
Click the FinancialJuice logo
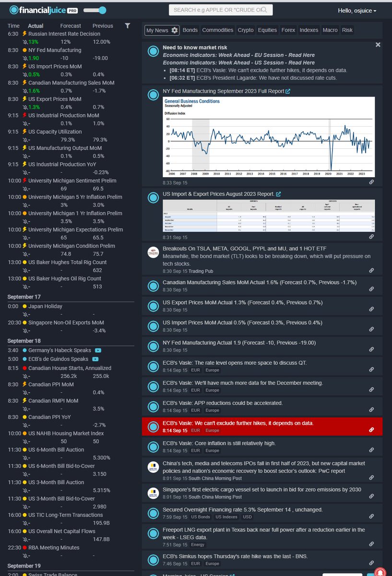(44, 10)
